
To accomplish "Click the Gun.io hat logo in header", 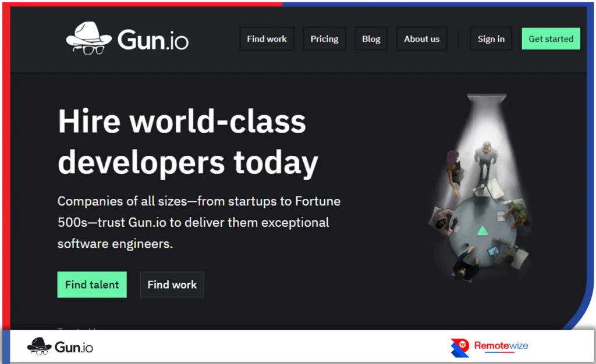I will (x=127, y=39).
